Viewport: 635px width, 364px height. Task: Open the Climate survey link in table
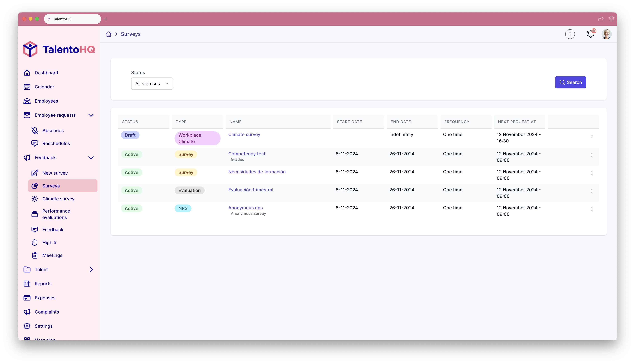click(x=244, y=135)
